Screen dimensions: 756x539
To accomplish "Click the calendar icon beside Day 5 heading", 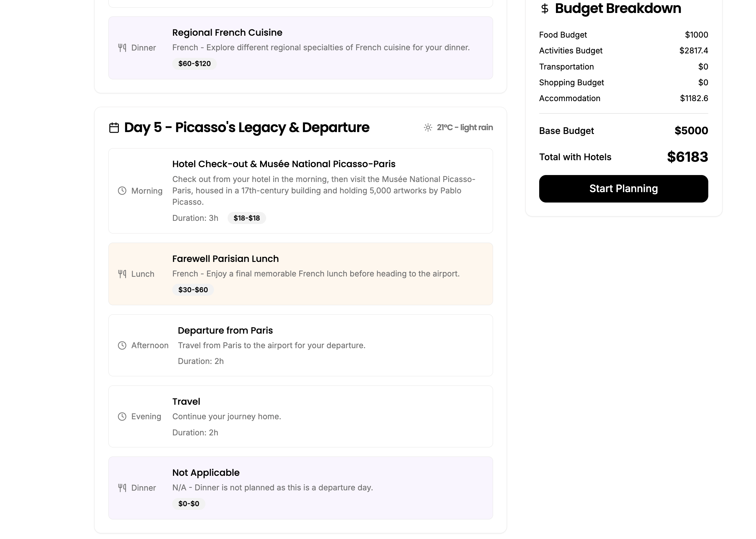I will click(114, 128).
